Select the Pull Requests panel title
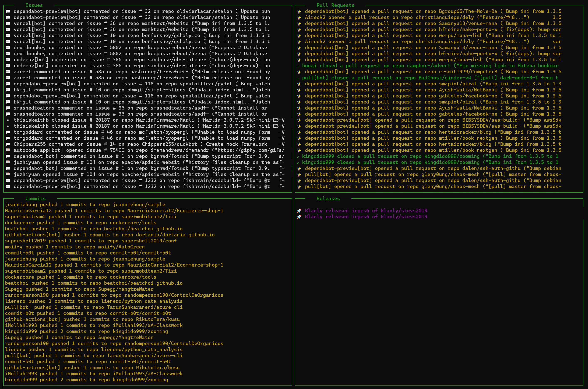The height and width of the screenshot is (389, 588). [335, 5]
